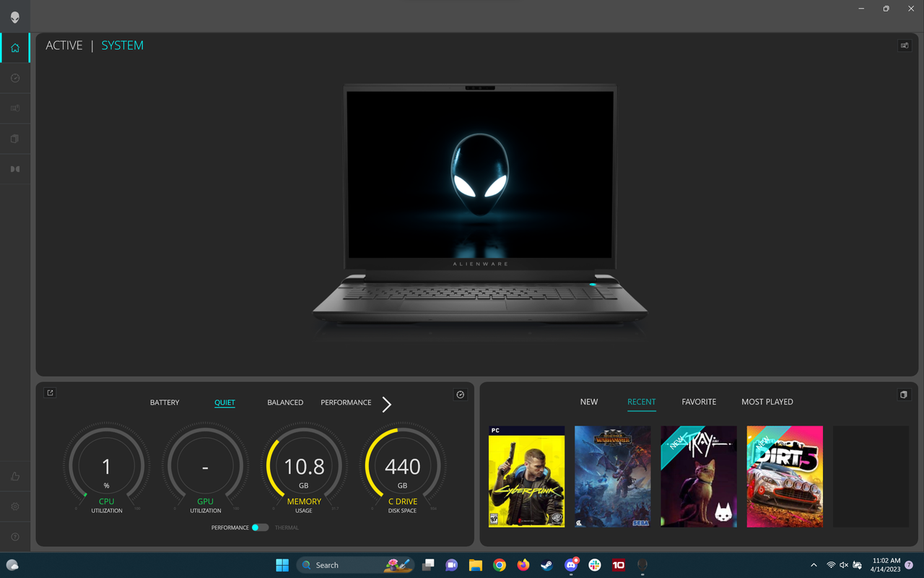
Task: Open the clock showing 11:02 AM
Action: 885,565
